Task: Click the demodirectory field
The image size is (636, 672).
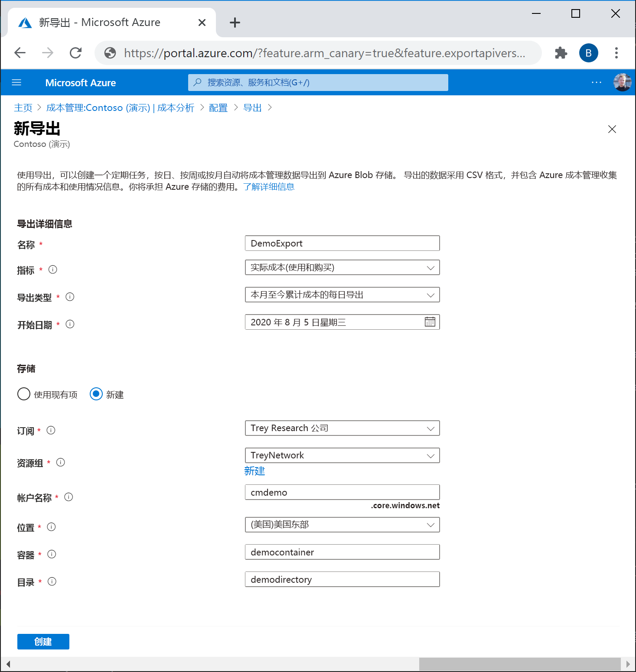Action: [342, 579]
